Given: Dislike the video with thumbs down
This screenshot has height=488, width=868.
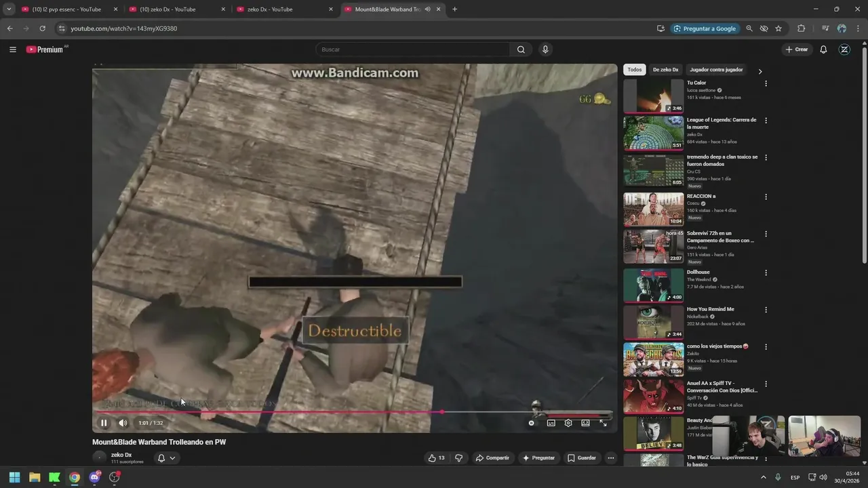Looking at the screenshot, I should coord(459,458).
